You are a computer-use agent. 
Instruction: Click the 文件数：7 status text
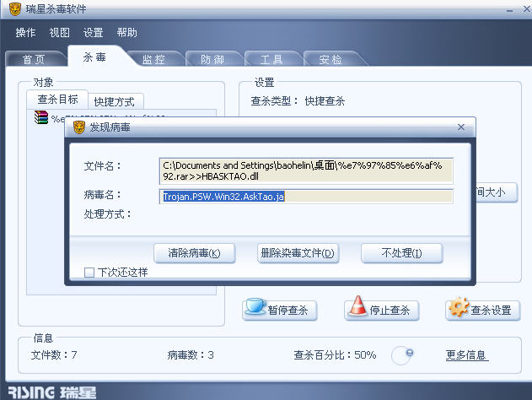coord(54,355)
